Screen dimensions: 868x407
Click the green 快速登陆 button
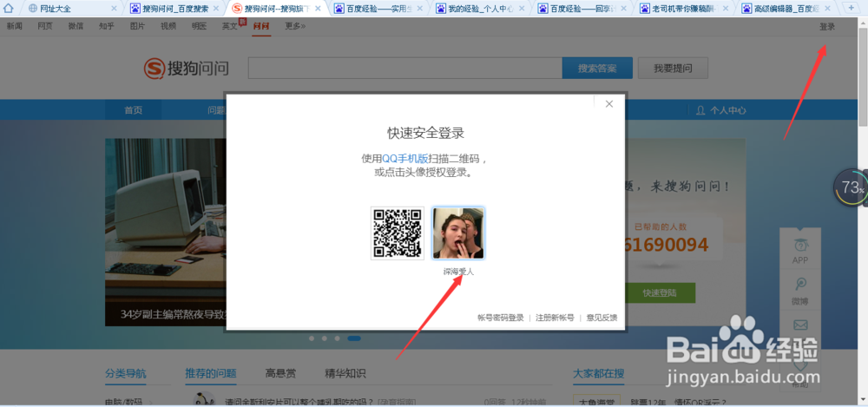(660, 292)
